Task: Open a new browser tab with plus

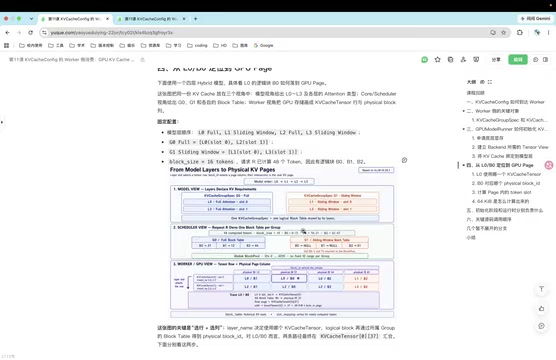Action: 195,19
